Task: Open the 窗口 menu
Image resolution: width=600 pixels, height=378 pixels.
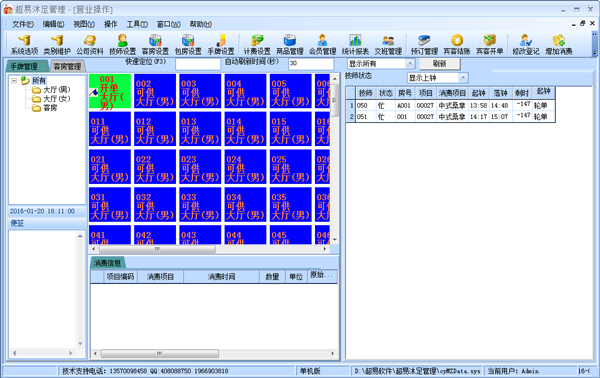Action: [x=168, y=24]
